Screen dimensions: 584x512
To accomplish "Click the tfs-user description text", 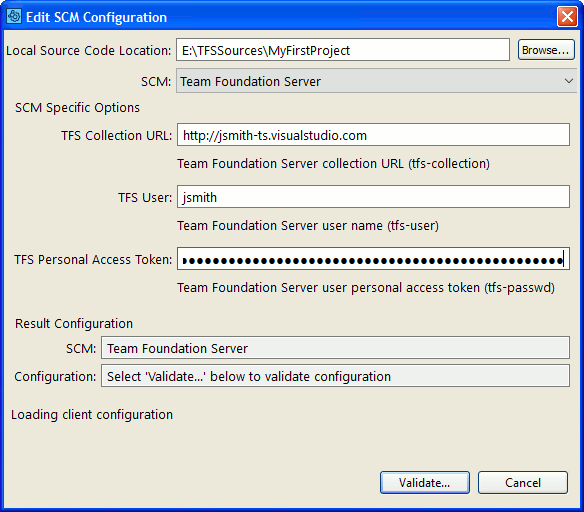I will (x=308, y=226).
